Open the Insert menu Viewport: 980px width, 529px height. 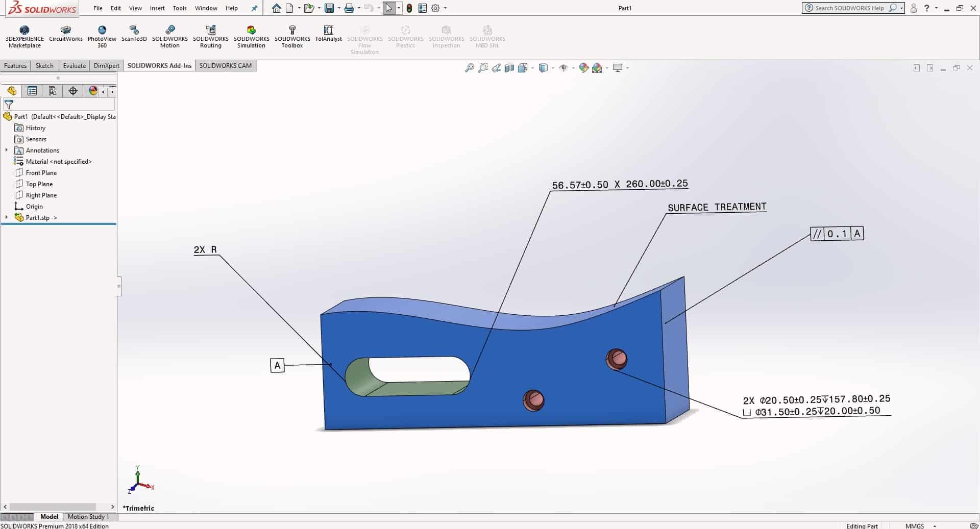[157, 8]
